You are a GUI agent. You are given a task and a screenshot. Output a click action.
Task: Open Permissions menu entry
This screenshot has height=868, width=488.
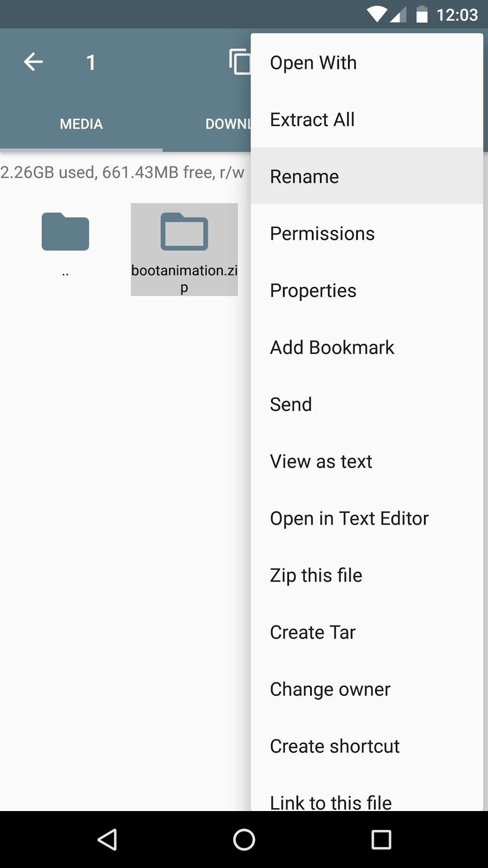[x=367, y=233]
